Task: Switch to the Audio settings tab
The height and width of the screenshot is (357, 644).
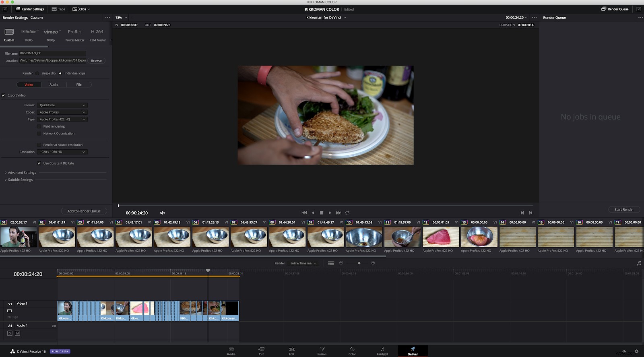Action: [x=54, y=85]
